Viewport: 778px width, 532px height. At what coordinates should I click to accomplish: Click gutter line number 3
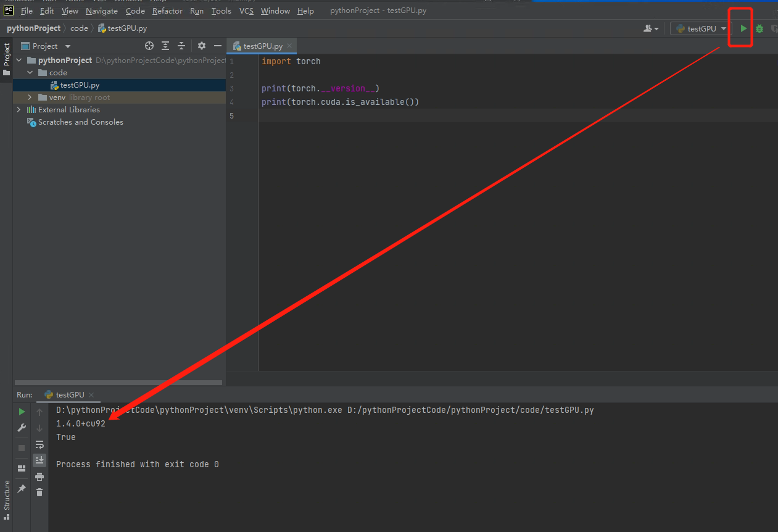[231, 88]
